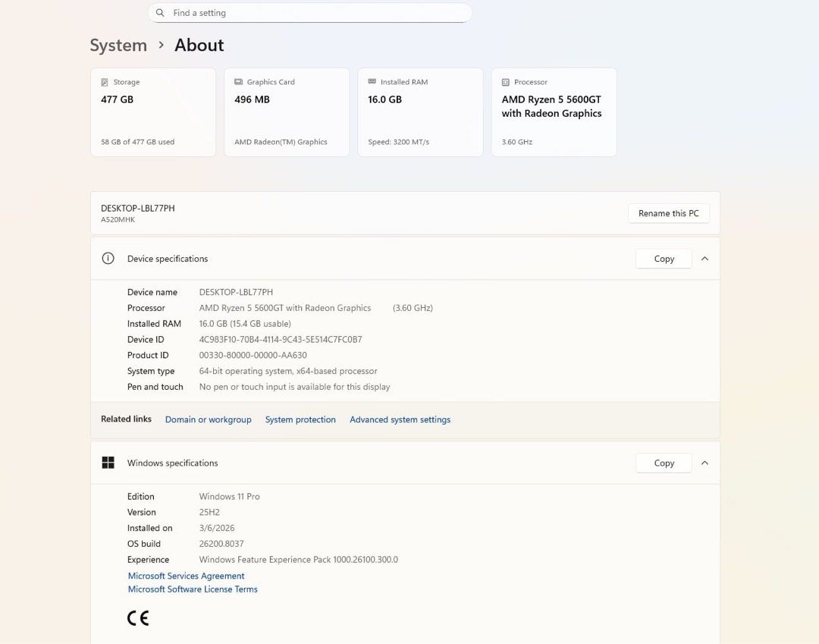Select the AMD Ryzen 5 5600GT processor card
819x644 pixels.
coord(554,112)
